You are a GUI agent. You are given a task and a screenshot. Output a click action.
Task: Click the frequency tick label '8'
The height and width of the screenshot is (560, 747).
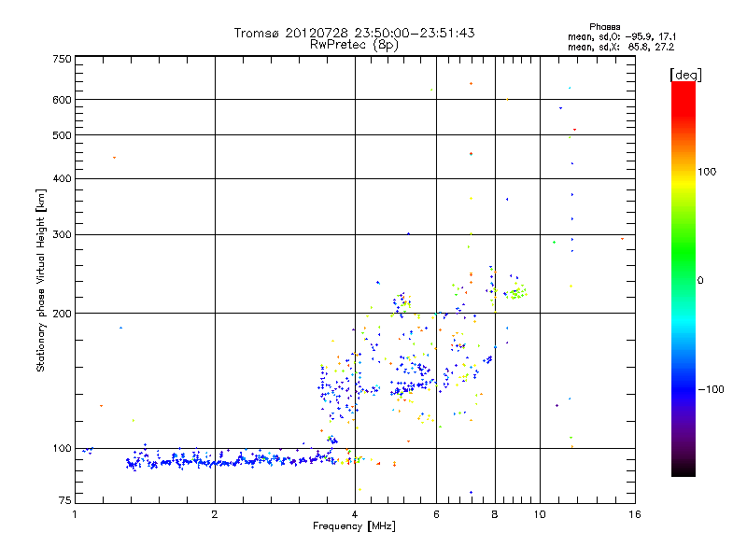(x=495, y=514)
